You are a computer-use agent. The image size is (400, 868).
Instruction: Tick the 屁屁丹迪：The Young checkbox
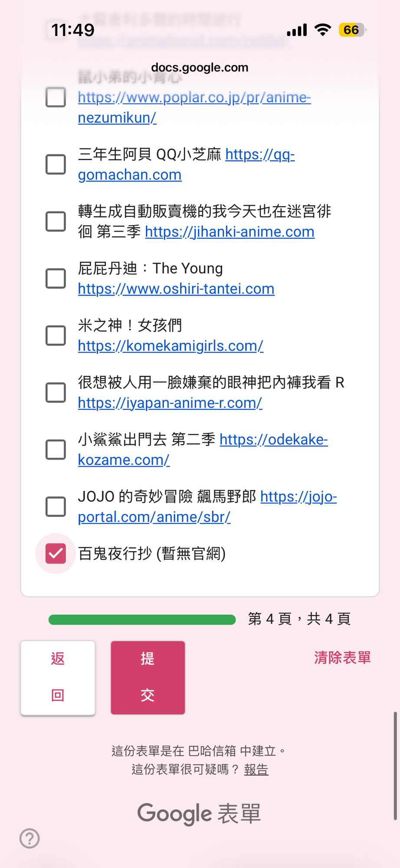pos(56,279)
